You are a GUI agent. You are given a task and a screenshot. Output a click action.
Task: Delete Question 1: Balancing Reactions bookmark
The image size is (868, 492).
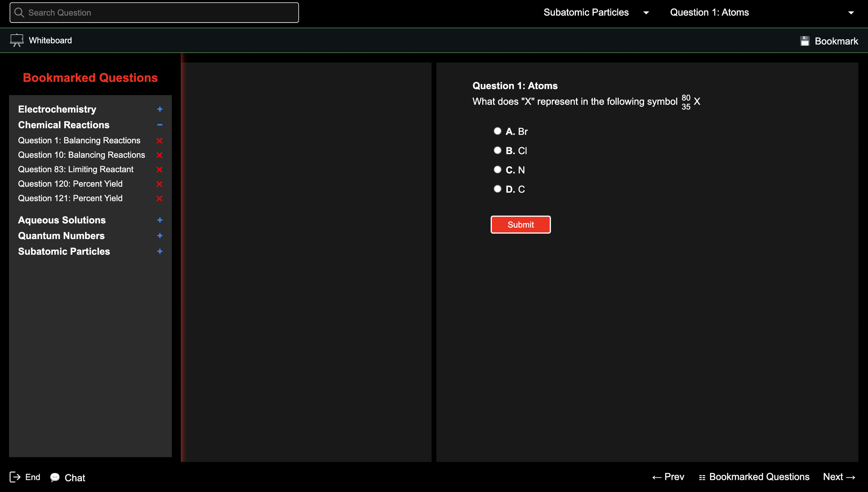tap(159, 141)
